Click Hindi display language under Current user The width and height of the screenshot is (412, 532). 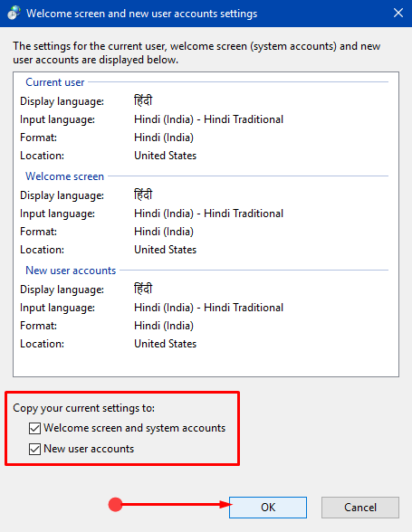pos(143,100)
